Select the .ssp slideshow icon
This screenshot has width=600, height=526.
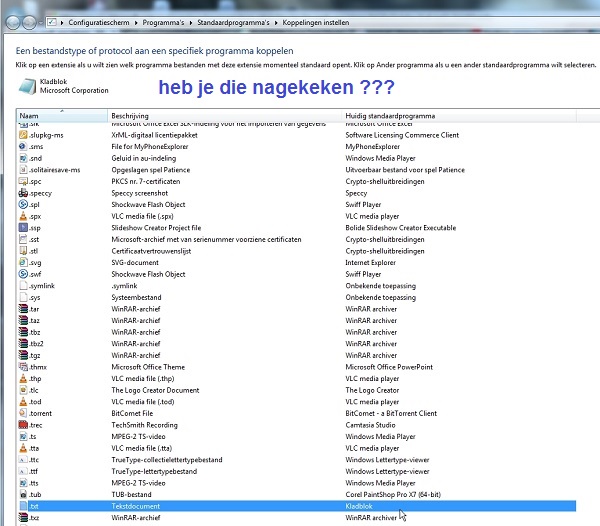click(23, 228)
